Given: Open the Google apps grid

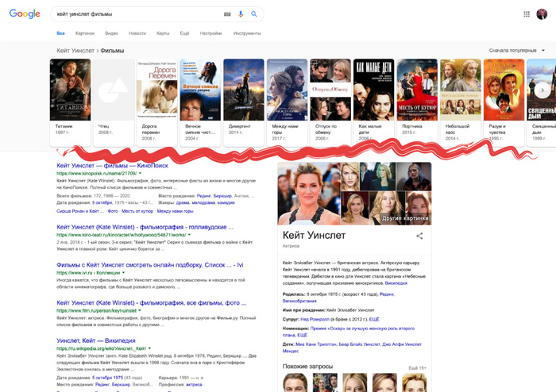Looking at the screenshot, I should [527, 14].
